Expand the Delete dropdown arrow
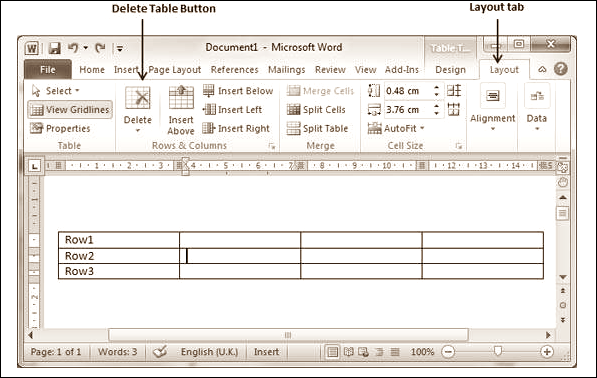 138,131
